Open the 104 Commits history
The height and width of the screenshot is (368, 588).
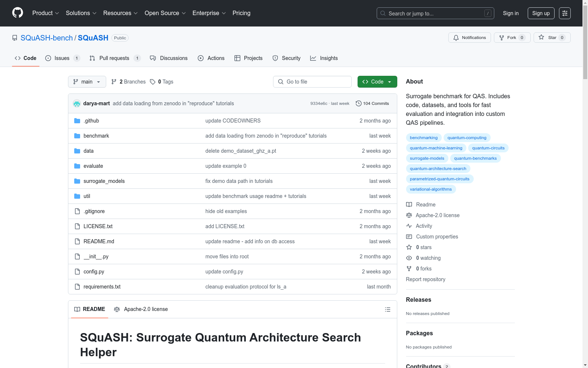pyautogui.click(x=372, y=103)
